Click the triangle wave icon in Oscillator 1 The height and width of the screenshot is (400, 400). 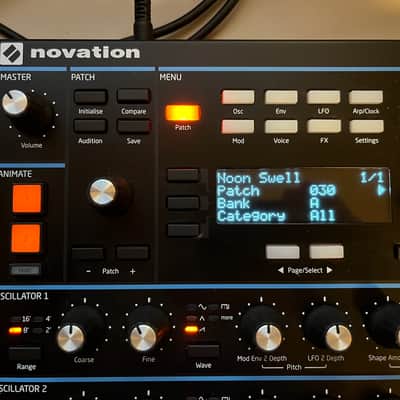coord(202,318)
